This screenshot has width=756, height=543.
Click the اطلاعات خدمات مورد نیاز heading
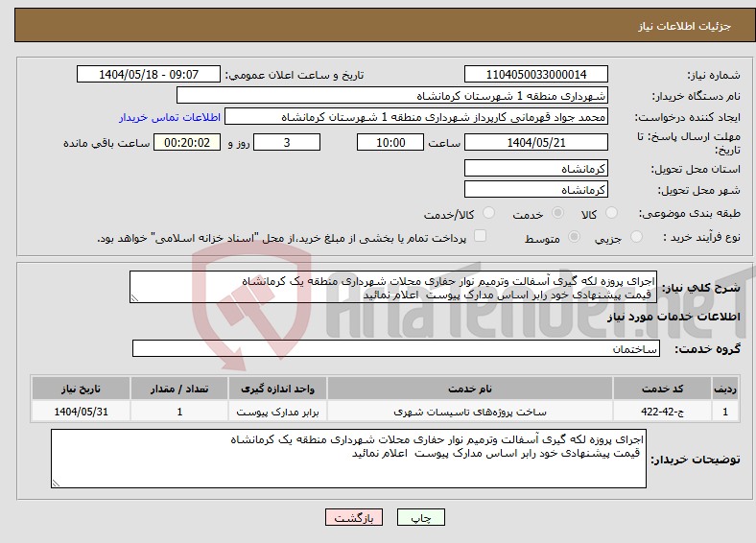click(673, 317)
